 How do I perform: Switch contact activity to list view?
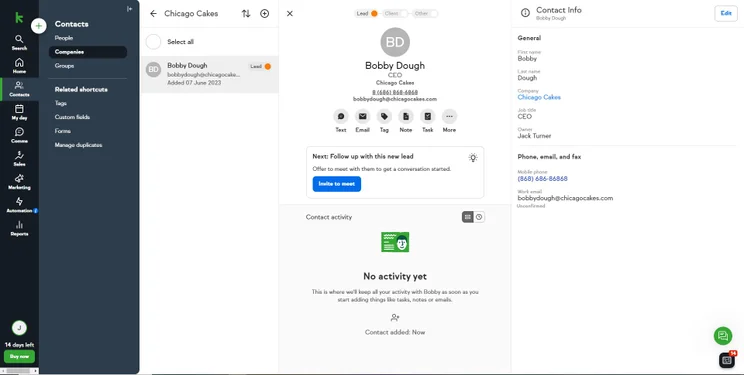click(468, 217)
